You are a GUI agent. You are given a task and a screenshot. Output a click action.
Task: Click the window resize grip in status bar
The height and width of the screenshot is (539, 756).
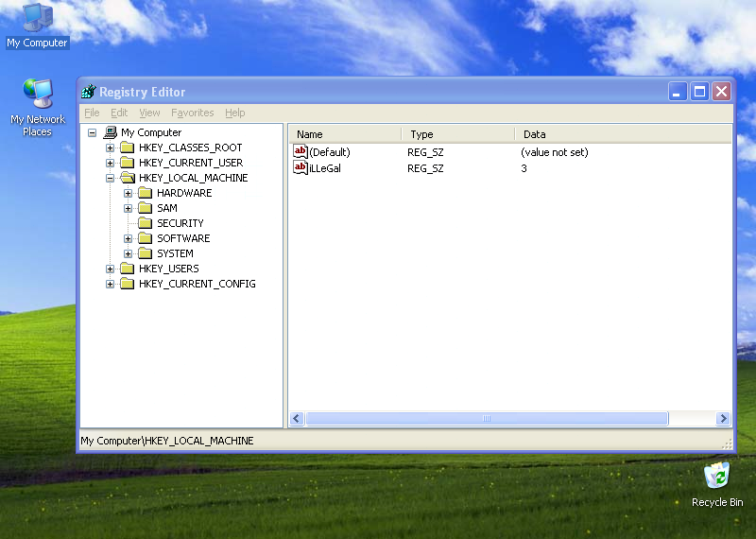pos(727,443)
